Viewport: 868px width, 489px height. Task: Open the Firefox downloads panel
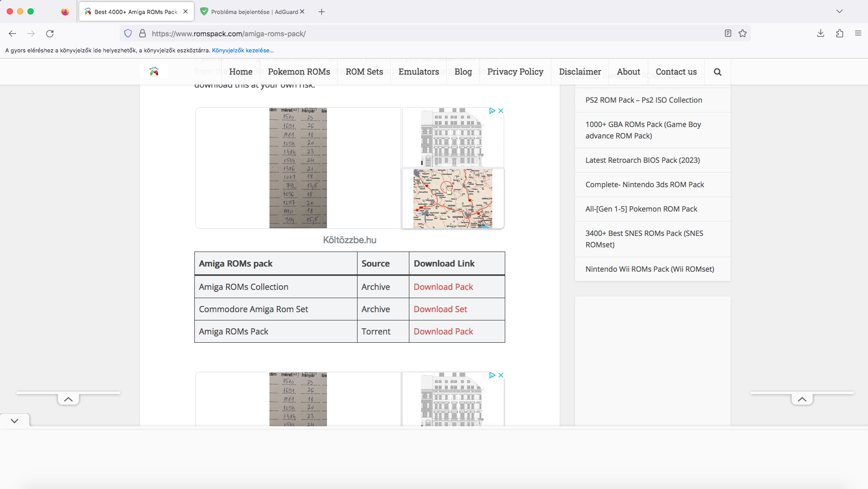point(820,33)
